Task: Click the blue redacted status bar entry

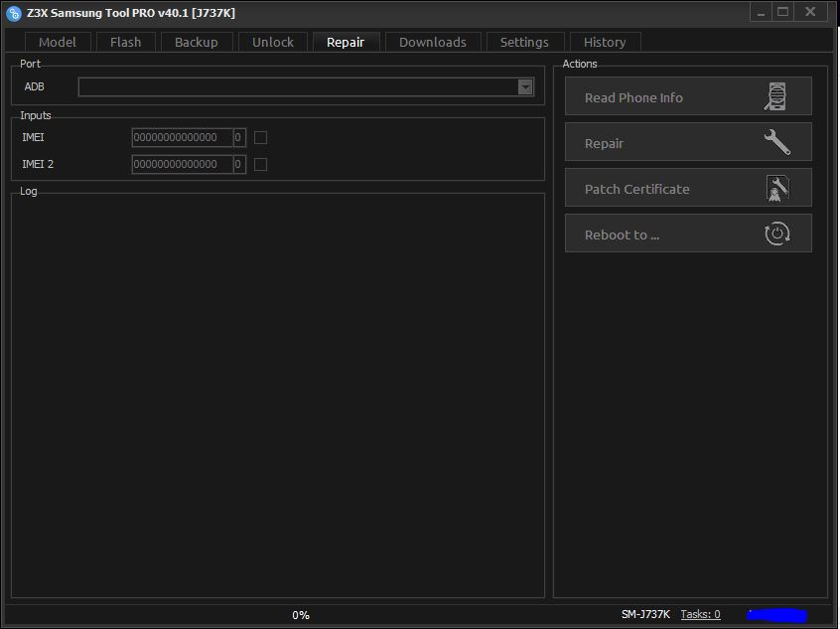Action: coord(776,615)
